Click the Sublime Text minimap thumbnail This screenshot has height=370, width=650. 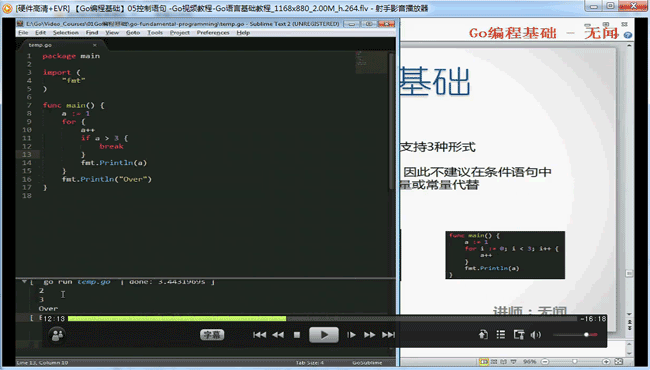point(371,62)
